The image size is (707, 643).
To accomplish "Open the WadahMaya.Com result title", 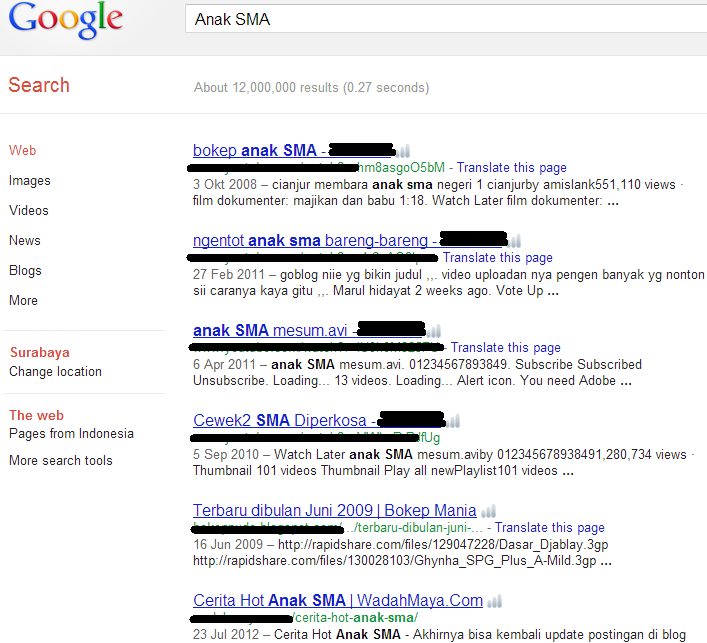I will point(338,601).
